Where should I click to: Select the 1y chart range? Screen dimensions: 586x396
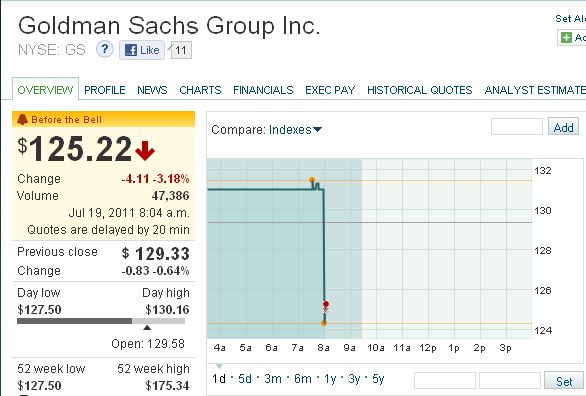click(330, 379)
